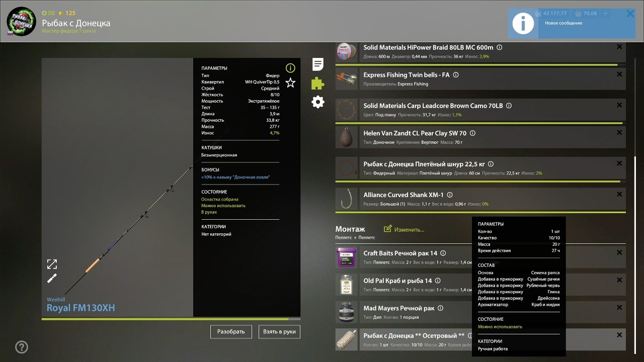The image size is (644, 362).
Task: Click the Осетровый groundbait mesh thumbnail
Action: [347, 340]
